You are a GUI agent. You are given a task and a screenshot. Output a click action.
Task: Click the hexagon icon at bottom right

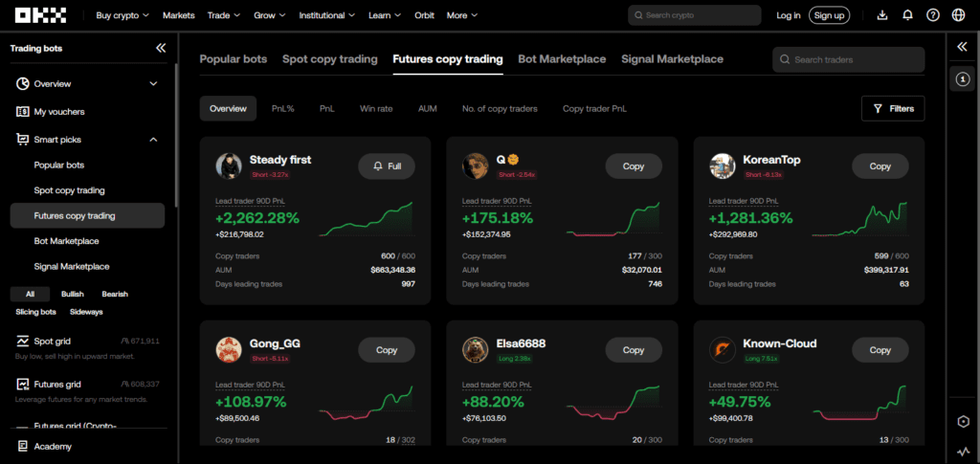[963, 422]
